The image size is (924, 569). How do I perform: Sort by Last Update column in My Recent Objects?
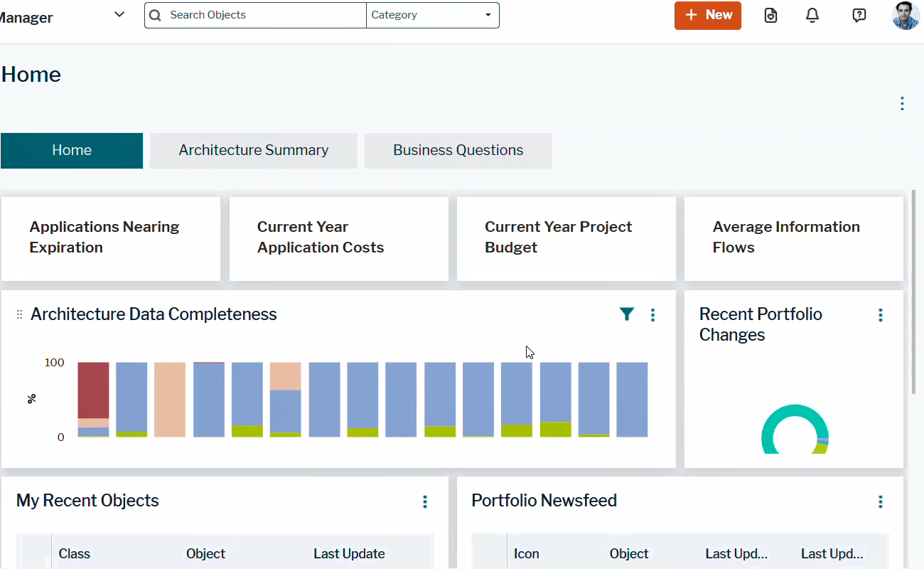click(x=349, y=553)
